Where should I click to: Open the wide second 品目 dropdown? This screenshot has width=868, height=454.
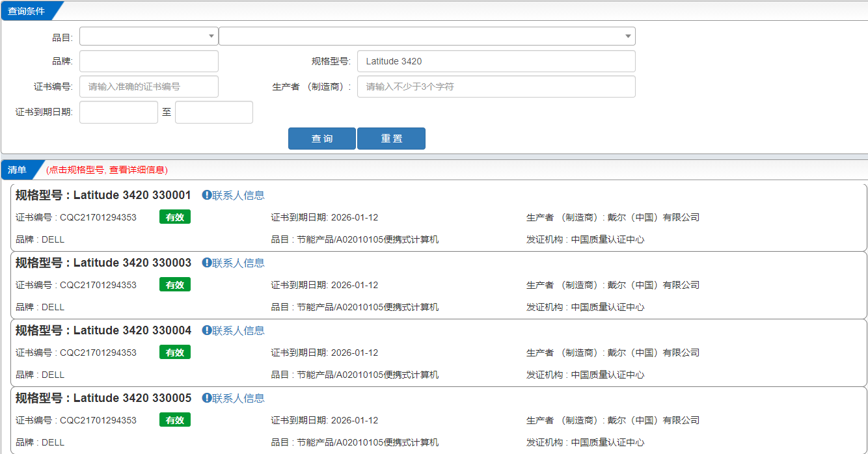[x=427, y=36]
